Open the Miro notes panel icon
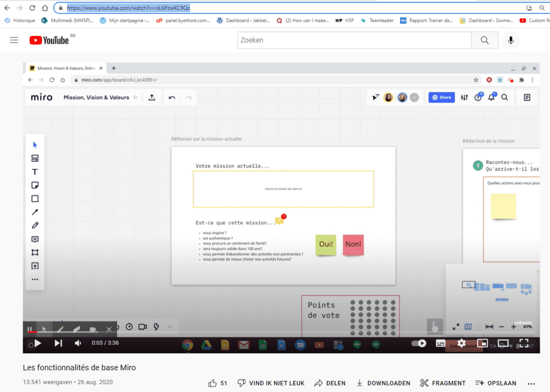 click(527, 98)
